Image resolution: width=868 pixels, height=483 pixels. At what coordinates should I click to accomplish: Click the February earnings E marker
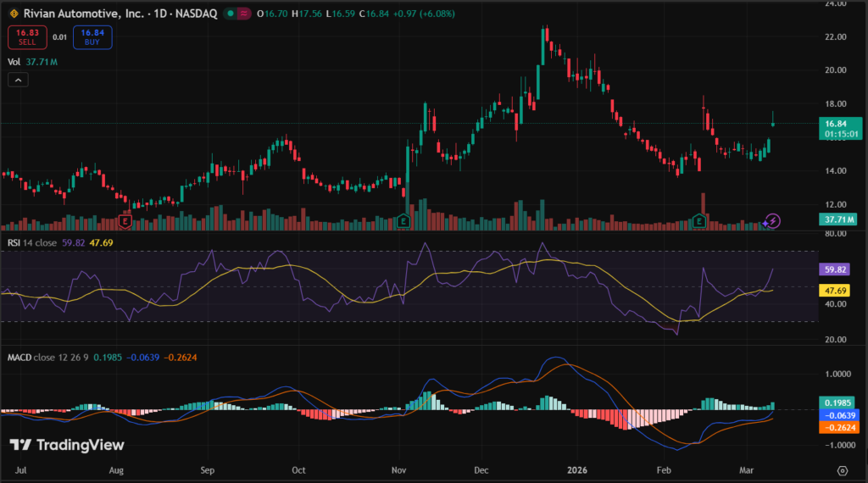pos(699,220)
